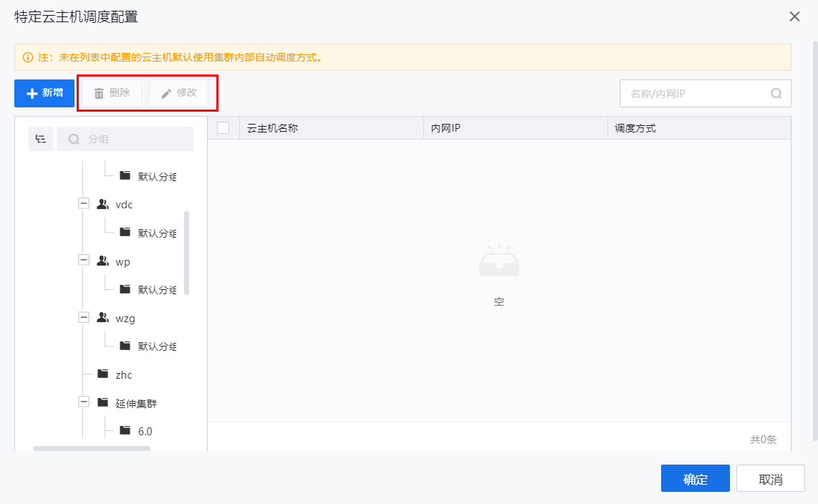Select 默认分组 under vdc
The height and width of the screenshot is (504, 818).
[x=157, y=233]
